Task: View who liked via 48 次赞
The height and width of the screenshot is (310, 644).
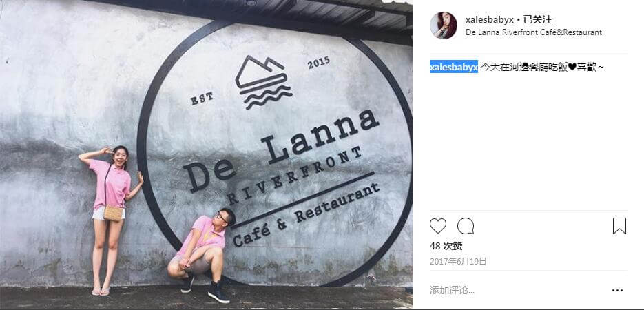Action: [x=446, y=246]
